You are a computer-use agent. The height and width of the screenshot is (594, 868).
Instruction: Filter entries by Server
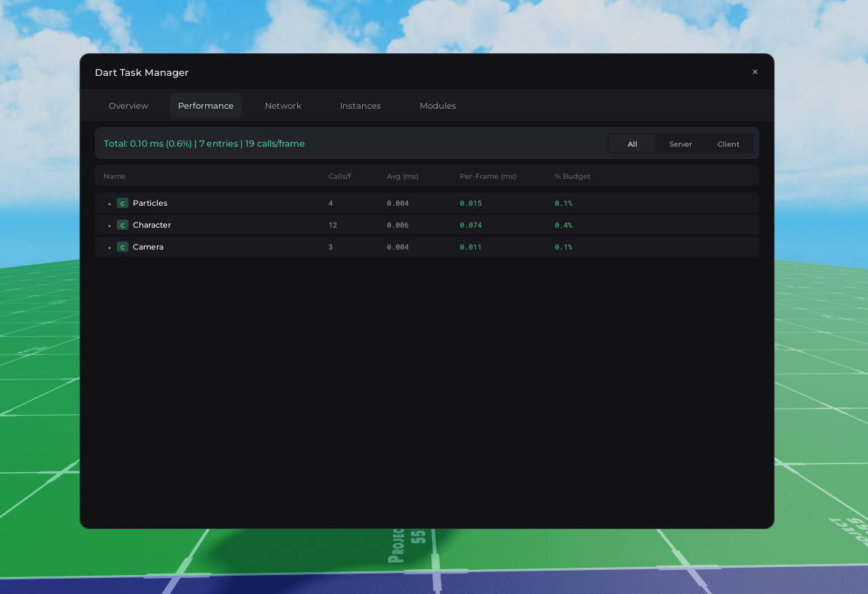(x=680, y=144)
